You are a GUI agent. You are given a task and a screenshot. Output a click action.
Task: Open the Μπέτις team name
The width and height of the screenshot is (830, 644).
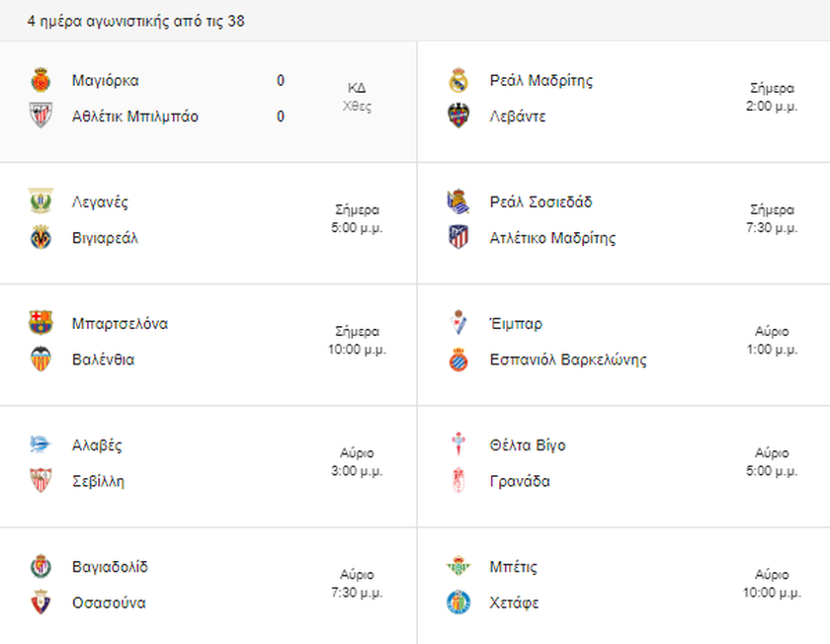click(514, 567)
